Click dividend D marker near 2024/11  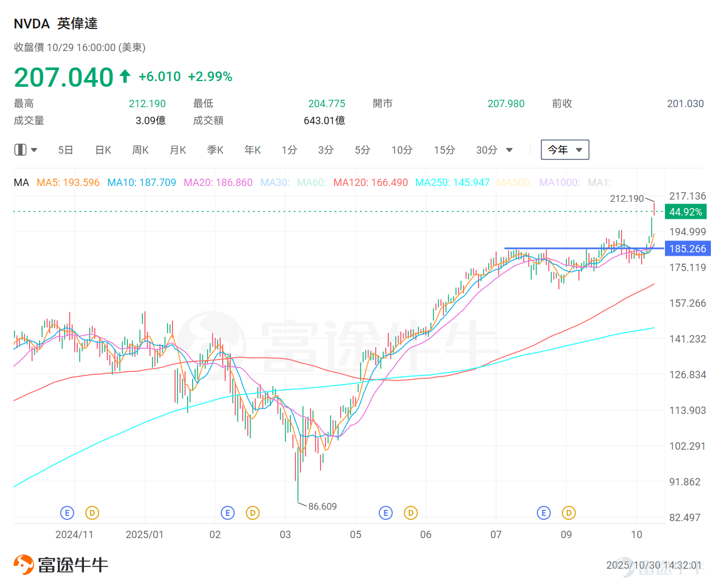click(92, 513)
